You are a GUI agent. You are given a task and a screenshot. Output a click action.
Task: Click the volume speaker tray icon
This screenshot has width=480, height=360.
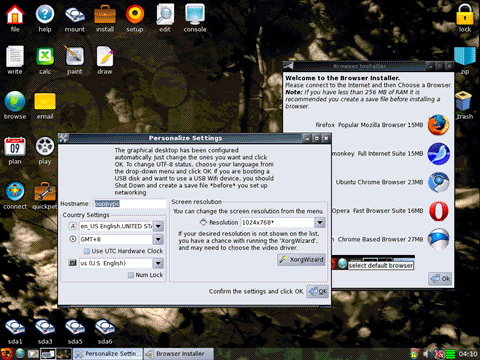point(426,354)
